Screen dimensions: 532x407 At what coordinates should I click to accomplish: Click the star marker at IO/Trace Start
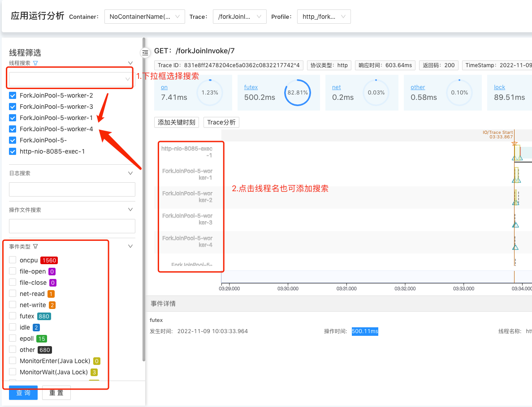[514, 143]
